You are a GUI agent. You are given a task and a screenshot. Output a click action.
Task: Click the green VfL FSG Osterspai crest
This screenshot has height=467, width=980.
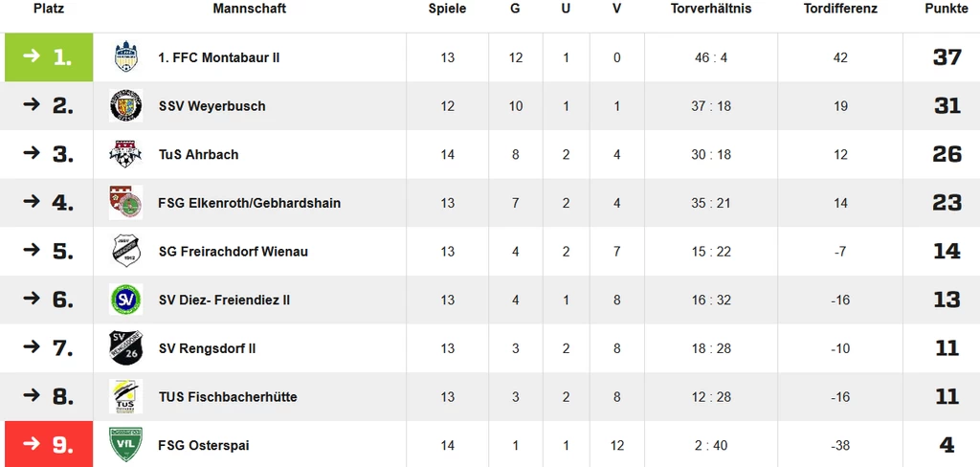coord(125,444)
